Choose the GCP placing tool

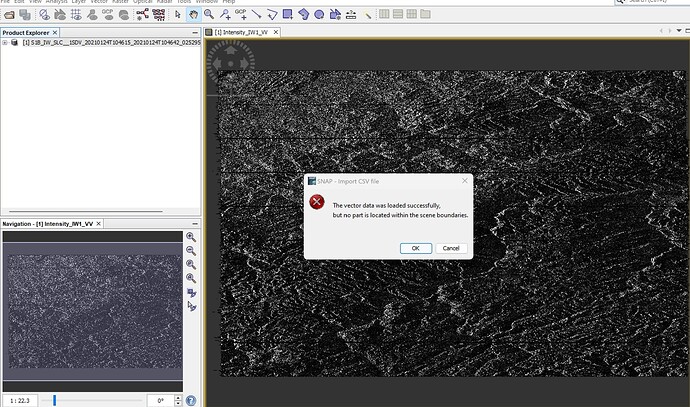point(241,15)
